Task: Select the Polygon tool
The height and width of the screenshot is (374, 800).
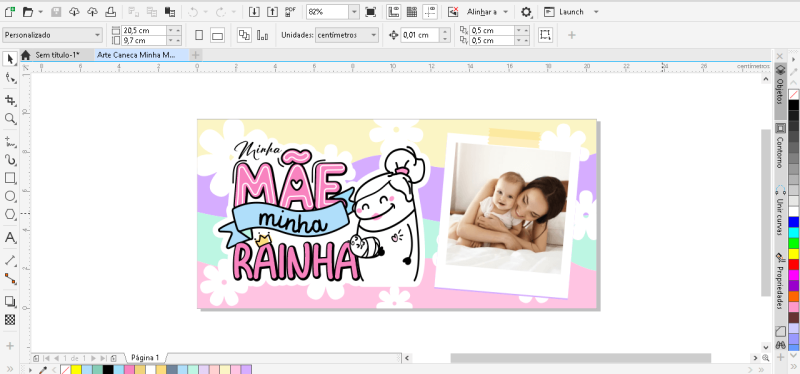Action: (x=10, y=215)
